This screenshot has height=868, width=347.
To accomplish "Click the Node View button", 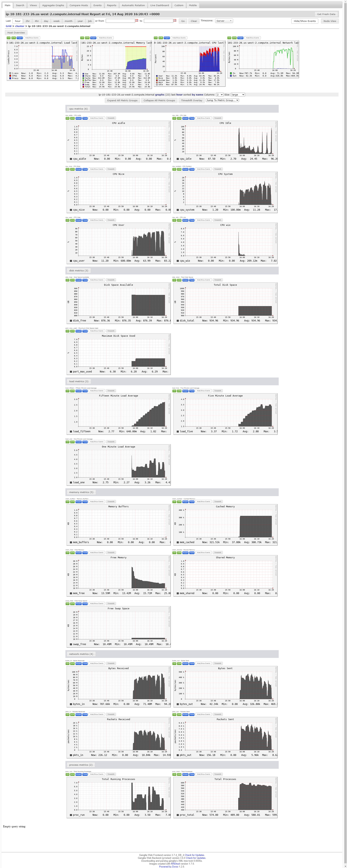I will 329,21.
